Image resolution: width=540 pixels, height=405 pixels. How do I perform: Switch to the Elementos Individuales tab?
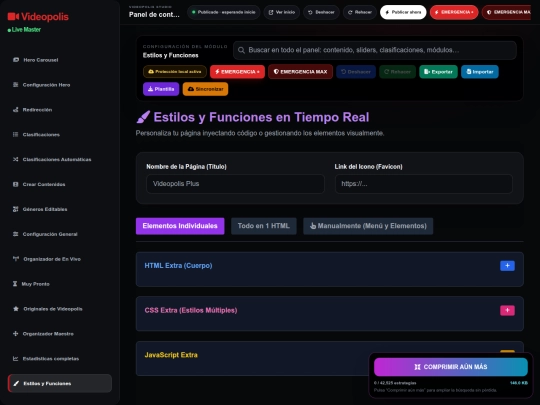180,226
